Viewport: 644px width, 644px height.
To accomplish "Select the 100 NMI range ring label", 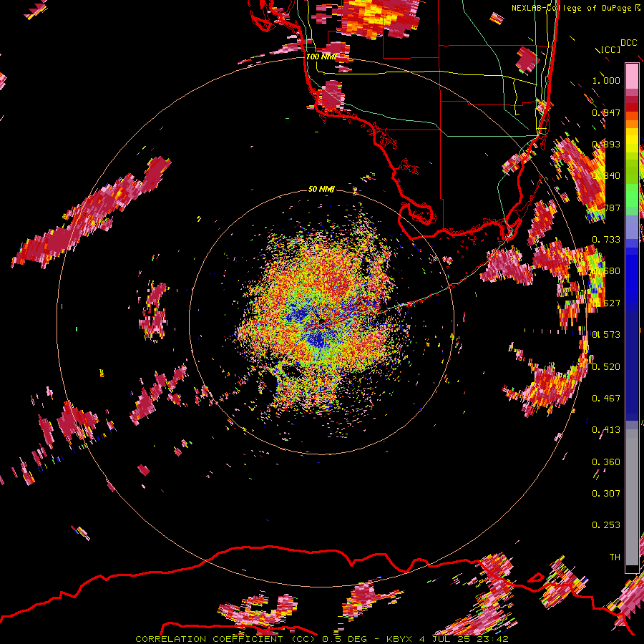I will click(321, 57).
